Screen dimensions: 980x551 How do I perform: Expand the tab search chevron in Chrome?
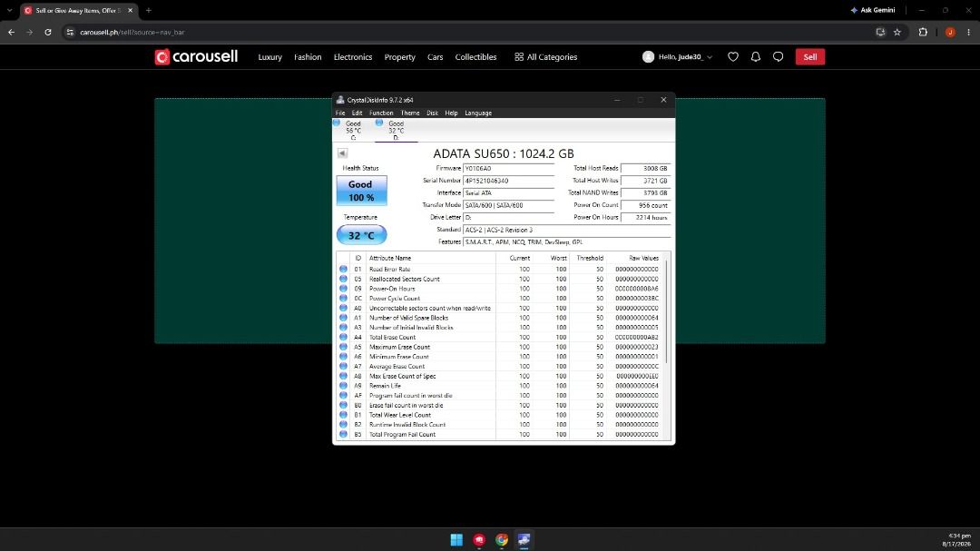point(9,11)
